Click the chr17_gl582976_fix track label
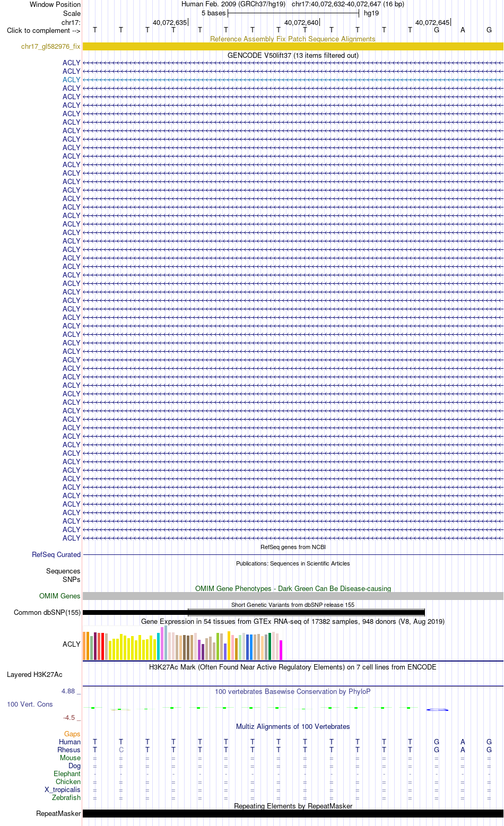Viewport: 504px width, 826px height. coord(51,47)
